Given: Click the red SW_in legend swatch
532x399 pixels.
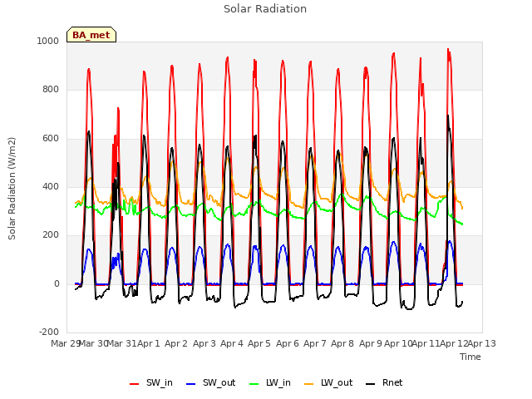Looking at the screenshot, I should click(135, 384).
